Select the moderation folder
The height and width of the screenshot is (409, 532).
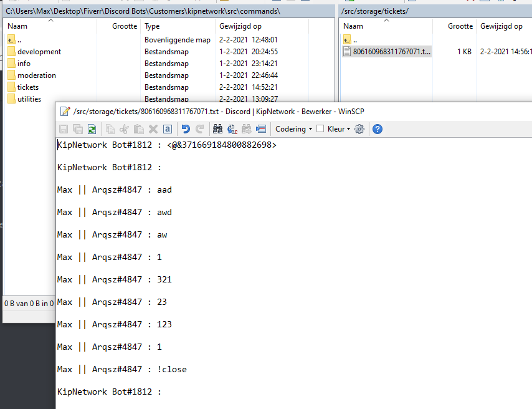coord(36,75)
